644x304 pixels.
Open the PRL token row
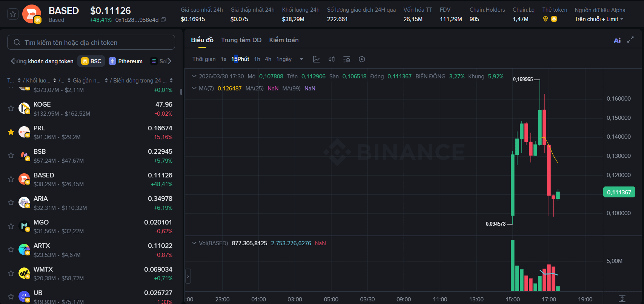(x=91, y=132)
